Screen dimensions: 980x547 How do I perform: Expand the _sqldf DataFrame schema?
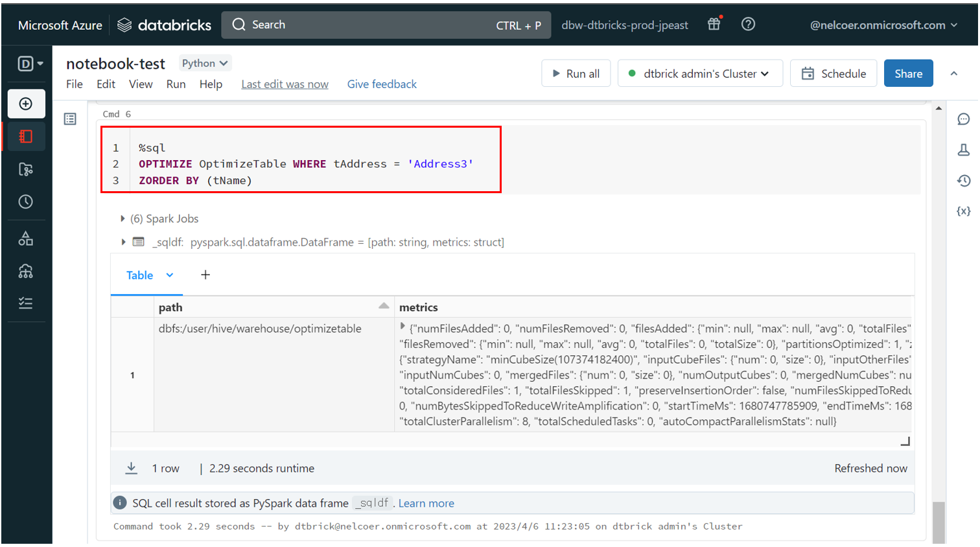point(123,242)
